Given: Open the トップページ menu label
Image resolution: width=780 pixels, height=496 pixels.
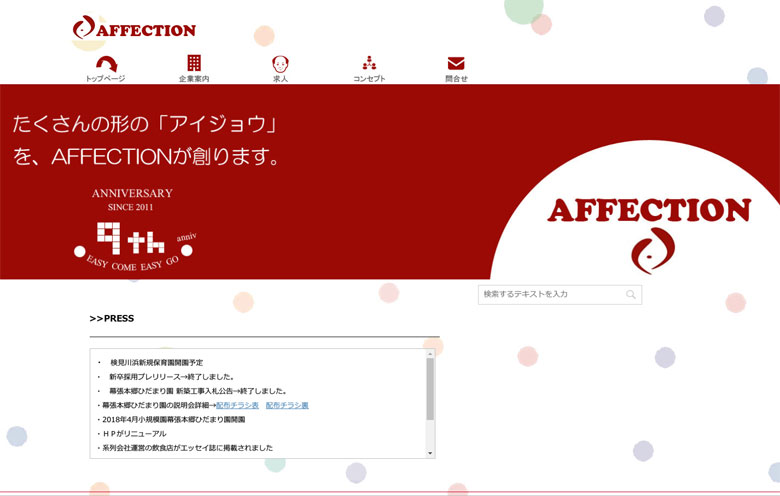Looking at the screenshot, I should 105,78.
